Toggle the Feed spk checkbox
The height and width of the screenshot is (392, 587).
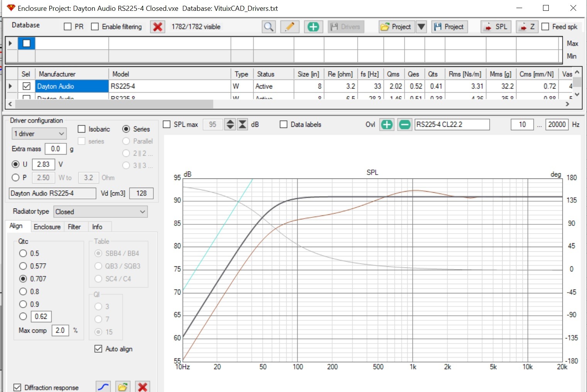tap(545, 27)
